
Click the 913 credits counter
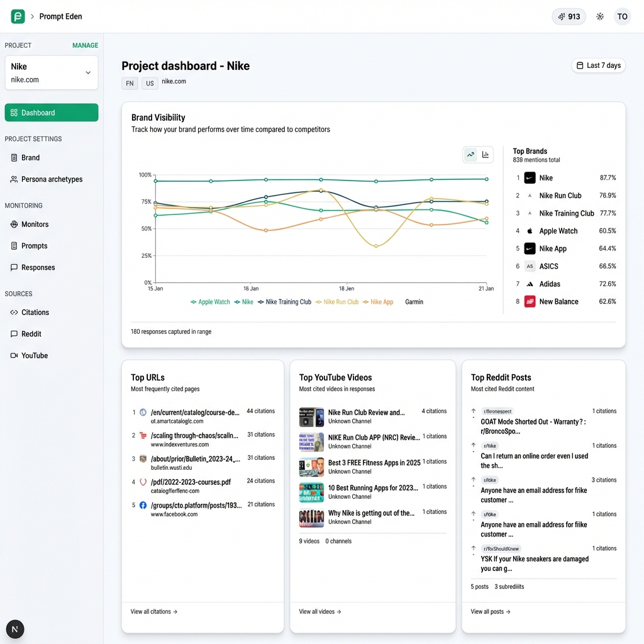569,16
